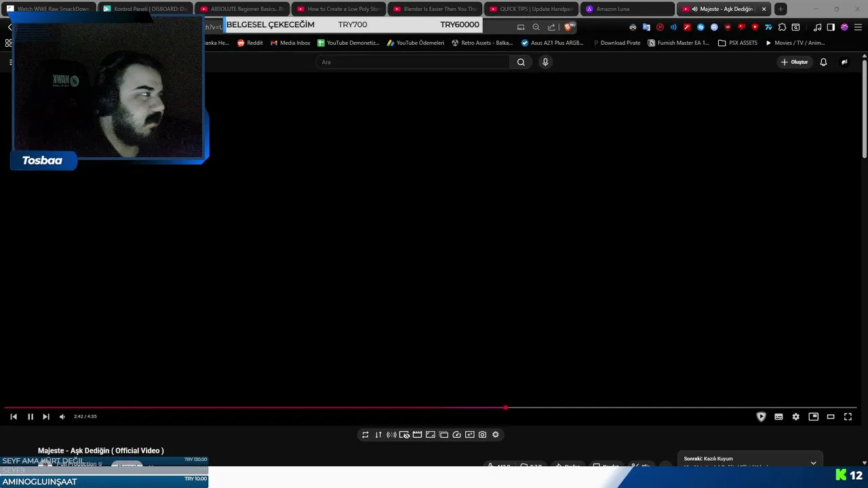The width and height of the screenshot is (868, 488).
Task: Open the Retro Assets bookmark
Action: pyautogui.click(x=482, y=43)
